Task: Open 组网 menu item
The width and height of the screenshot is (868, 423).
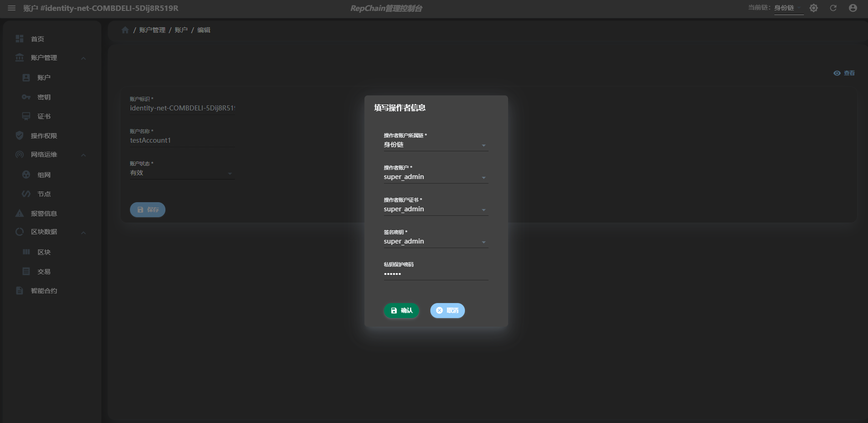Action: (52, 175)
